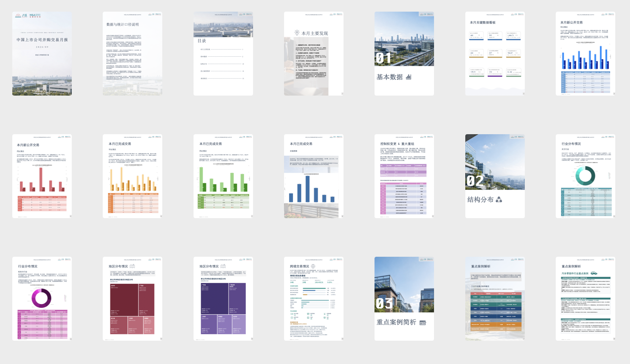The image size is (630, 364).
Task: Click the car icon beside 汽车零部件行业重点案例
Action: point(594,273)
